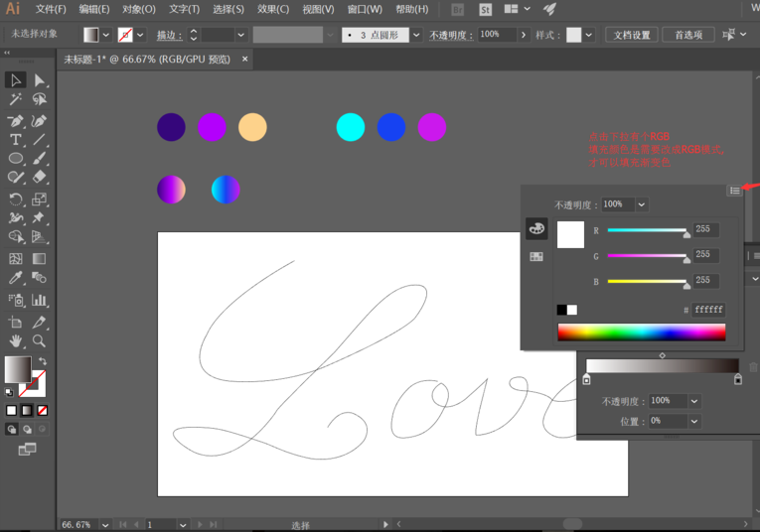Expand the 位置 percentage dropdown
The image size is (760, 532).
693,421
